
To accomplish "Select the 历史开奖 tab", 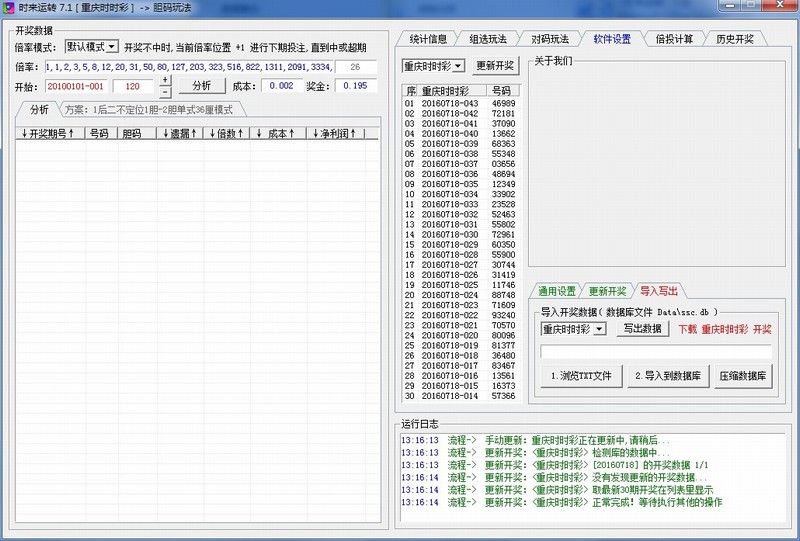I will [735, 39].
